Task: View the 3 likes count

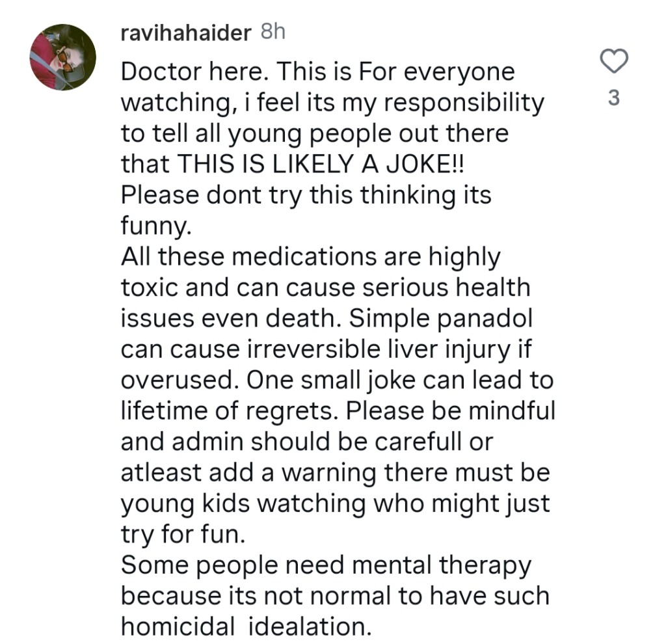Action: tap(613, 99)
